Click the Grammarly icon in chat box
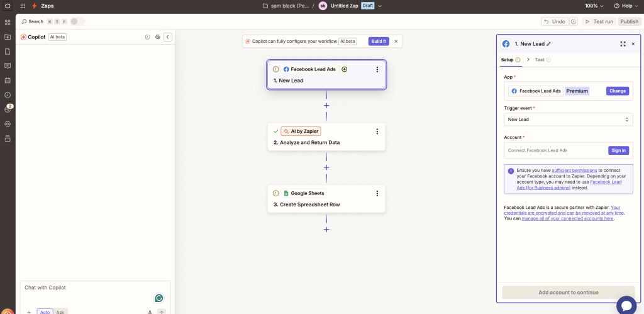 (158, 298)
